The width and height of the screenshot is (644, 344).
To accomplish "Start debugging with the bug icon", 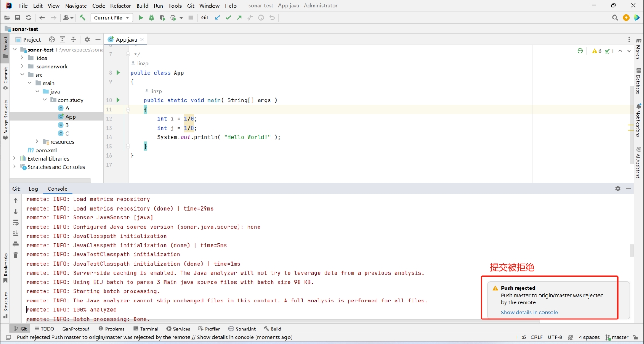I will coord(151,18).
